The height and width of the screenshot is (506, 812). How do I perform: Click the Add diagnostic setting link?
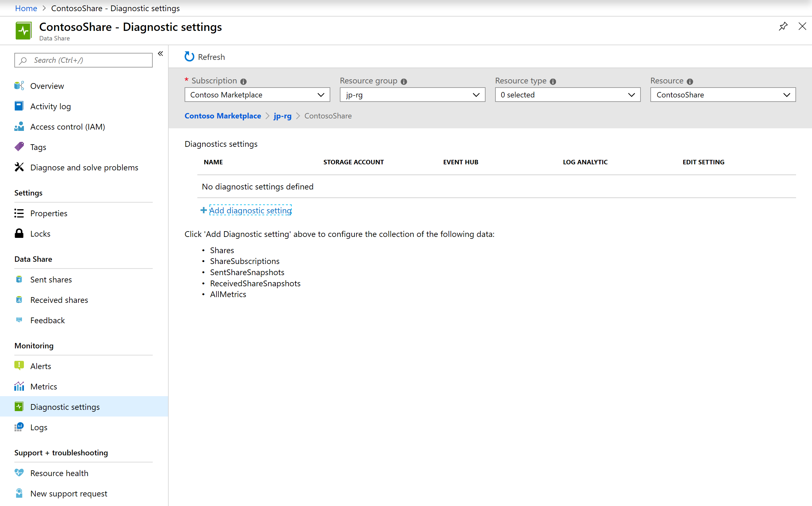(250, 210)
